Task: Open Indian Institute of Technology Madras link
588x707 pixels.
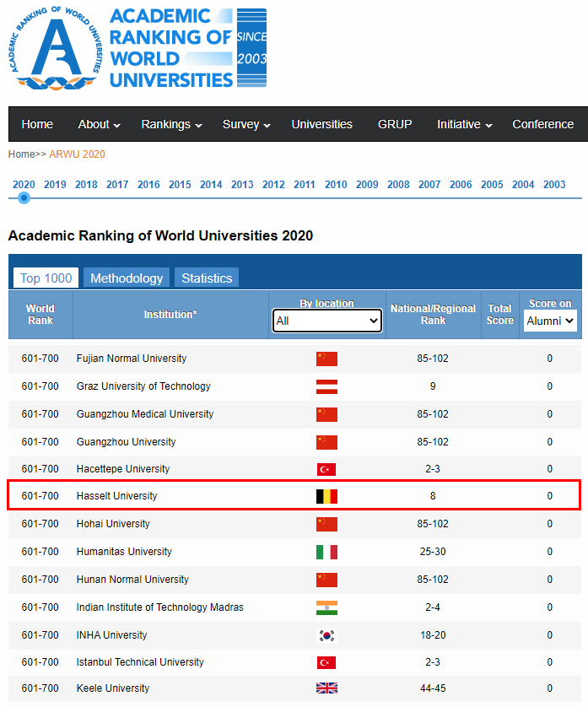Action: point(160,607)
